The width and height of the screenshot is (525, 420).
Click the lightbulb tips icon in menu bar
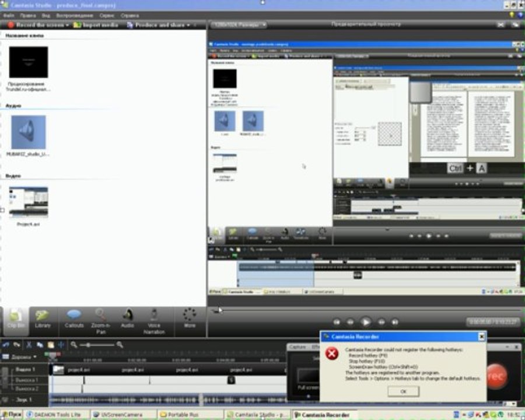tap(512, 15)
